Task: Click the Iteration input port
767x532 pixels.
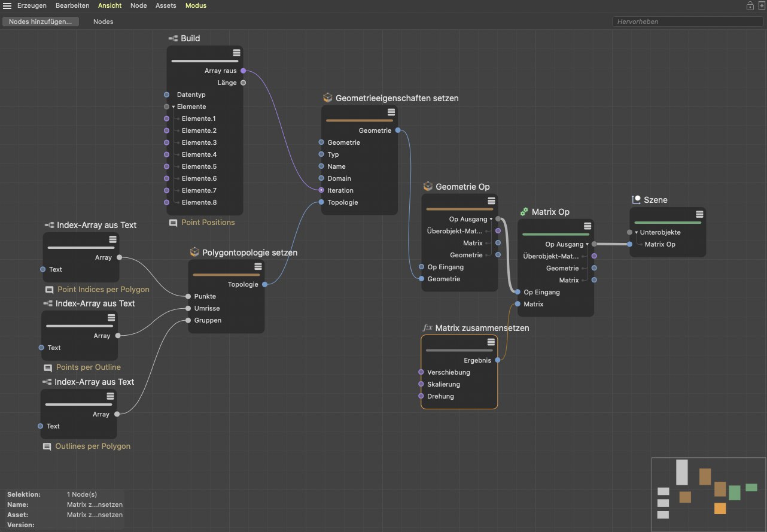Action: pyautogui.click(x=322, y=190)
